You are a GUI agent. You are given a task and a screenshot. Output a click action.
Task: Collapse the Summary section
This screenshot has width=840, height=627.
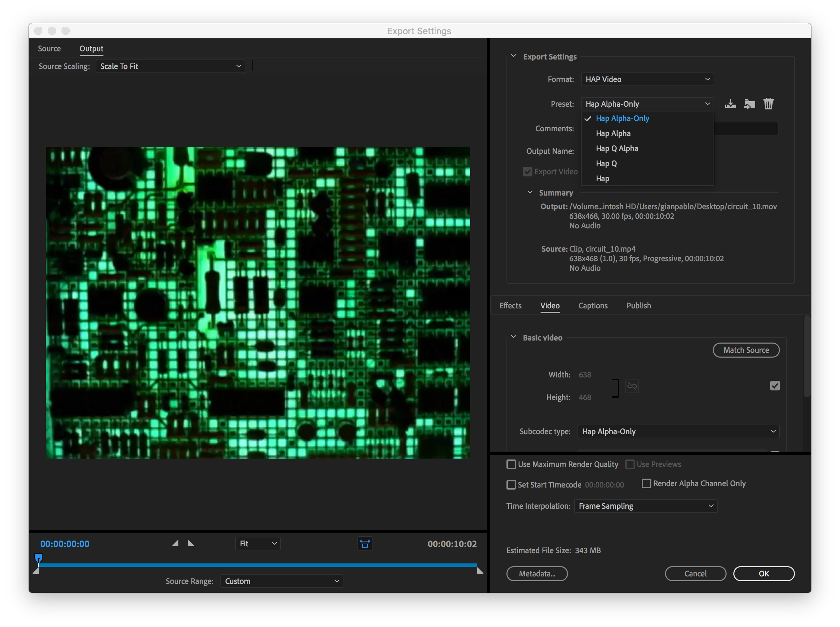530,192
